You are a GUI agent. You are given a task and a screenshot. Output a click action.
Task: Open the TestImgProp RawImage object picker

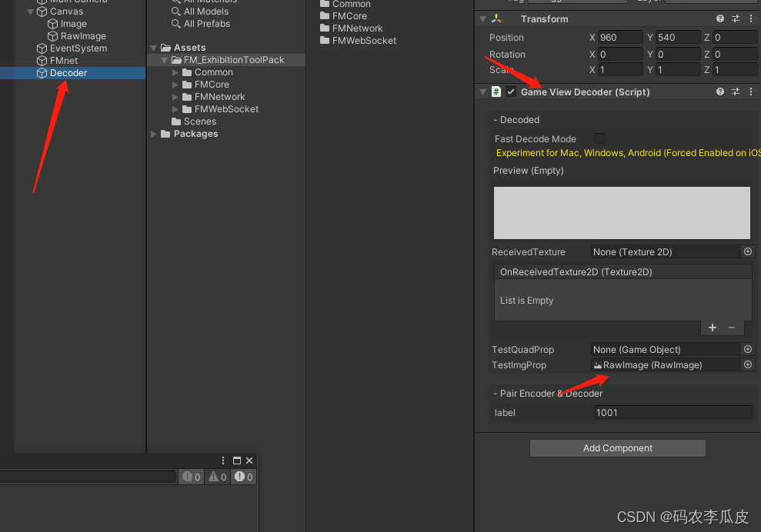pos(746,364)
